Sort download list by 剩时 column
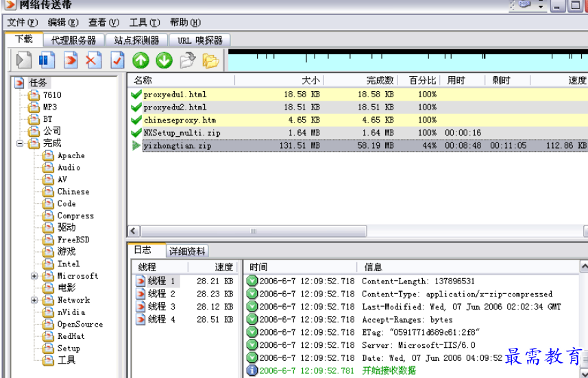 [x=507, y=81]
